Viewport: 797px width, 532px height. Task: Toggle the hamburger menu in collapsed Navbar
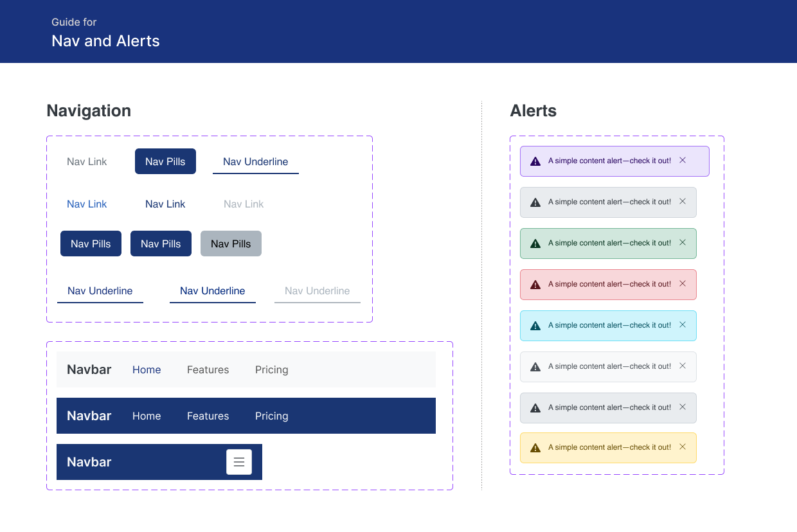coord(239,462)
